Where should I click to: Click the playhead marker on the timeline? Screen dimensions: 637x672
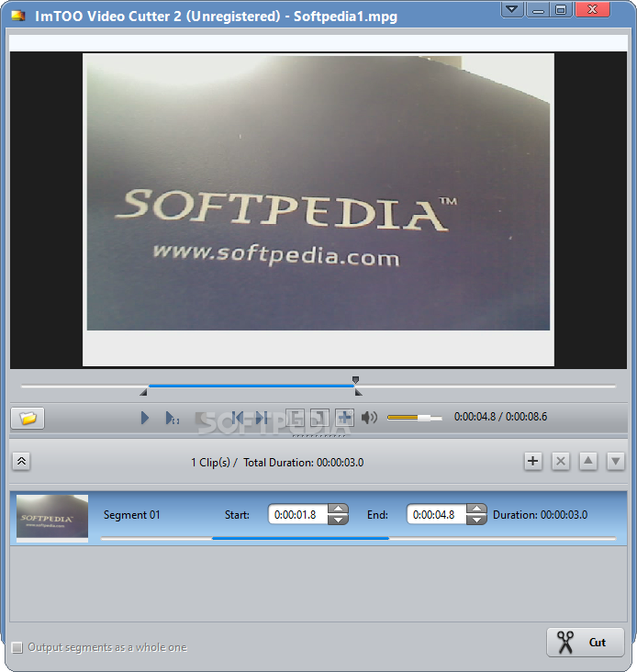click(x=355, y=380)
